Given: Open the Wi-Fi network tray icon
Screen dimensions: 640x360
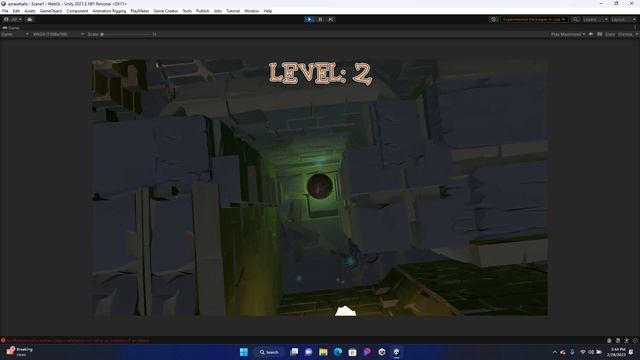Looking at the screenshot, I should [x=583, y=352].
